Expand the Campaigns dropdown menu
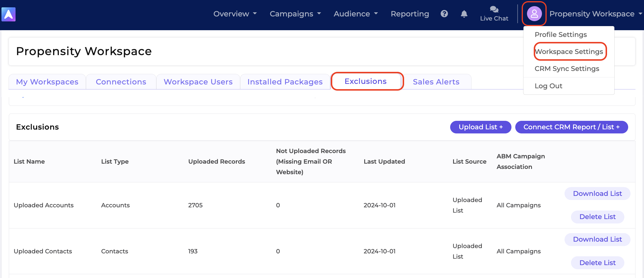Image resolution: width=644 pixels, height=278 pixels. pos(295,14)
